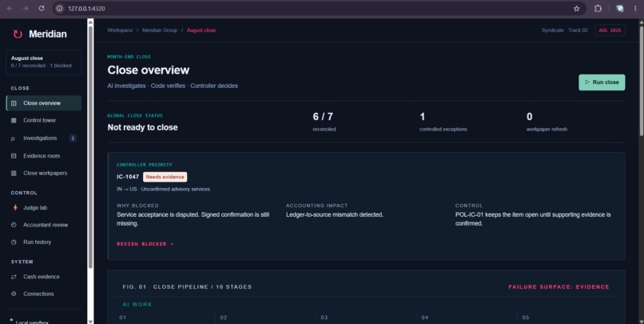Click the Close overview page heading
The height and width of the screenshot is (324, 644).
click(x=149, y=70)
